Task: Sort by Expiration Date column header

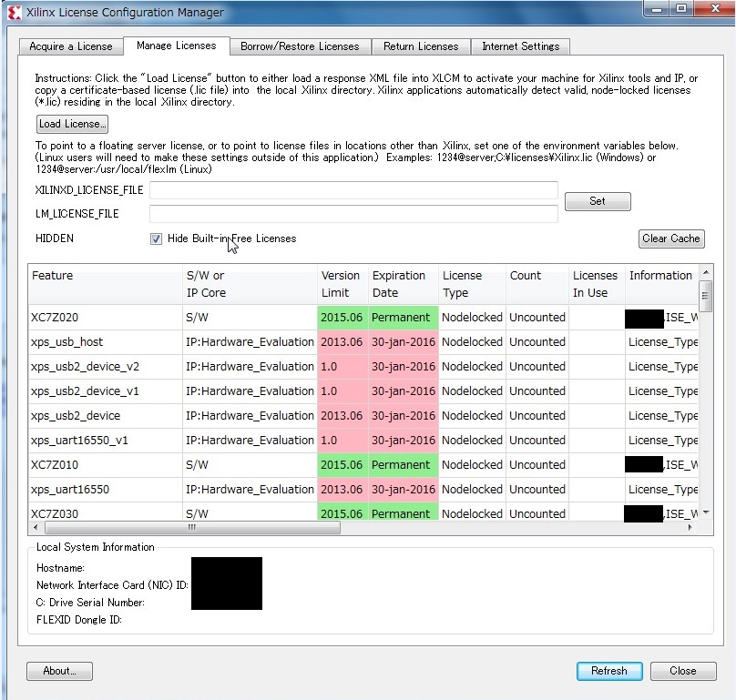Action: (404, 284)
